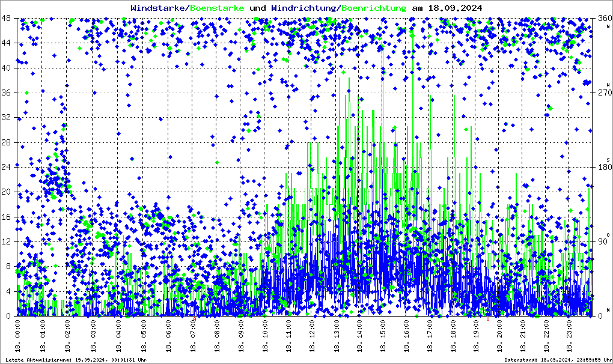Viewport: 613px width, 364px height.
Task: Click the '18. 03:00' time axis label
Action: (x=93, y=336)
